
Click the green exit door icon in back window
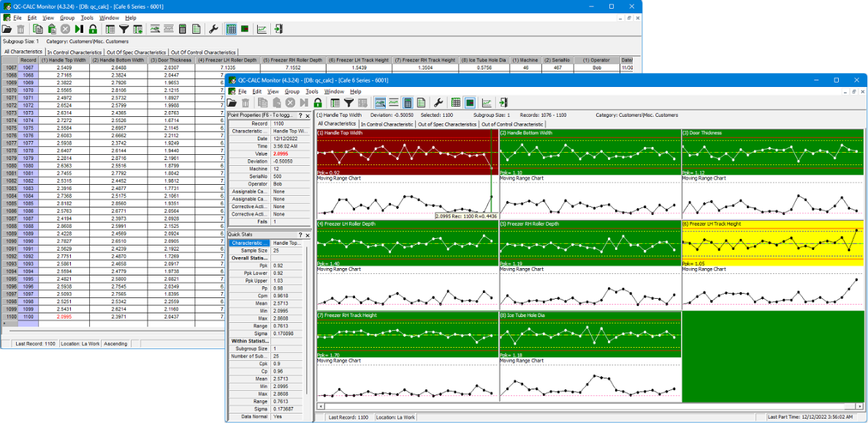coord(278,28)
